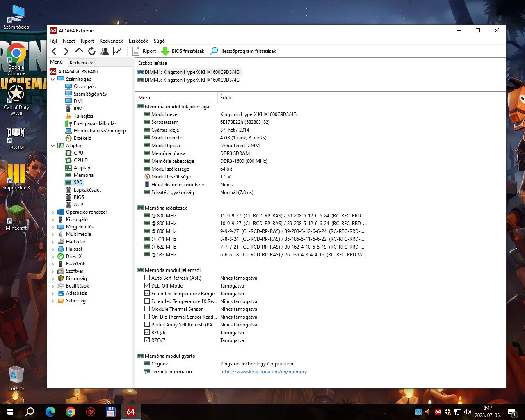The height and width of the screenshot is (420, 525).
Task: Toggle On-Die Thermal Sensor Read... checkbox
Action: coord(147,317)
